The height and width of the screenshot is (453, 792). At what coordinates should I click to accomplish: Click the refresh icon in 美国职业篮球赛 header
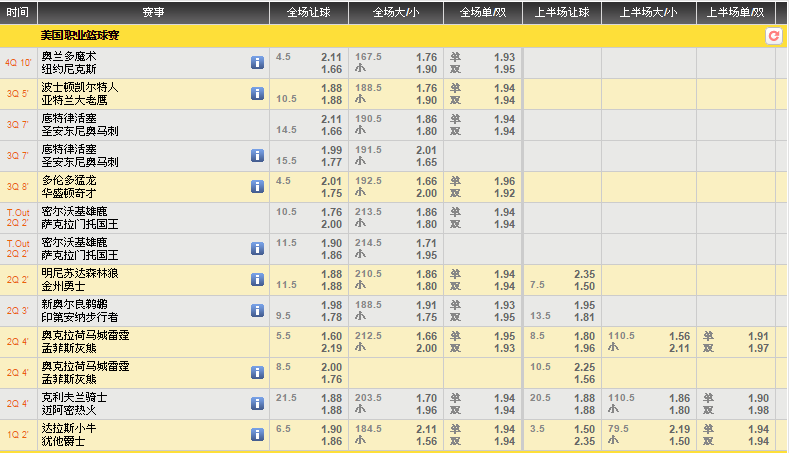(773, 36)
